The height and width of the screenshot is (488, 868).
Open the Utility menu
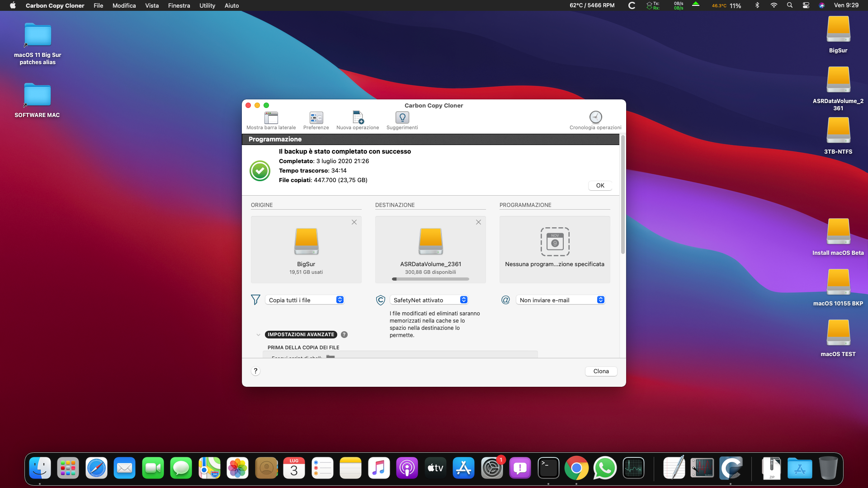[207, 5]
